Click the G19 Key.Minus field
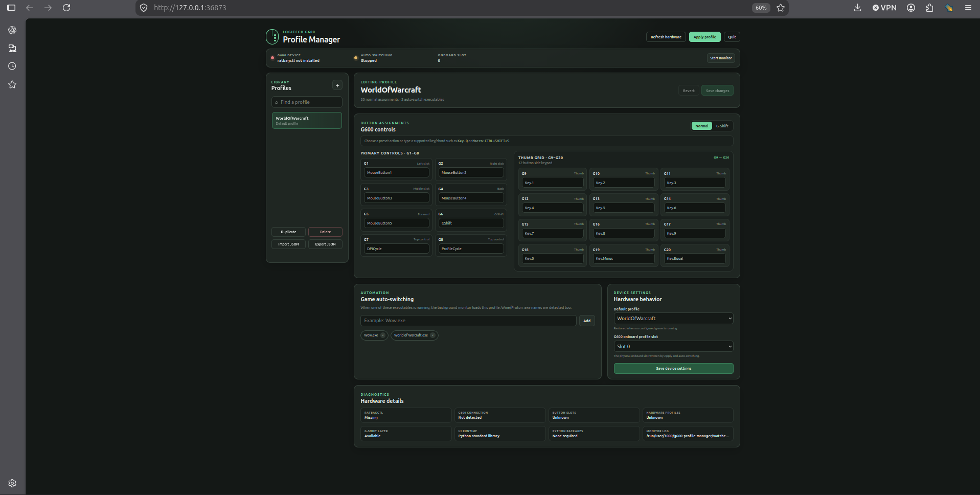This screenshot has width=980, height=495. [623, 259]
